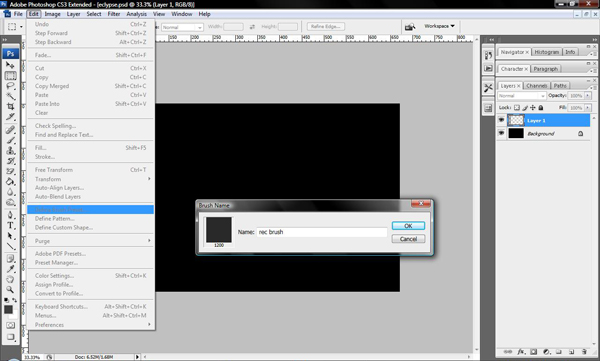This screenshot has width=600, height=361.
Task: Click Delete layer trash icon
Action: click(x=584, y=351)
